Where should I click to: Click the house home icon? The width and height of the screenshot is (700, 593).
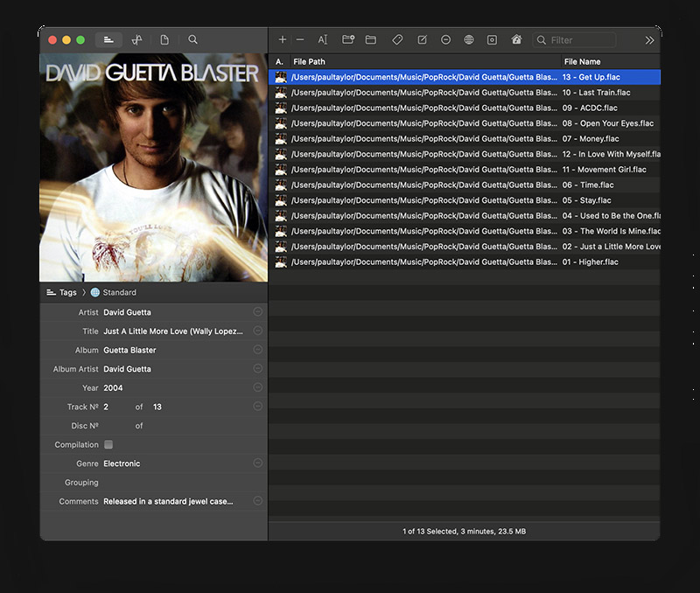[x=516, y=39]
